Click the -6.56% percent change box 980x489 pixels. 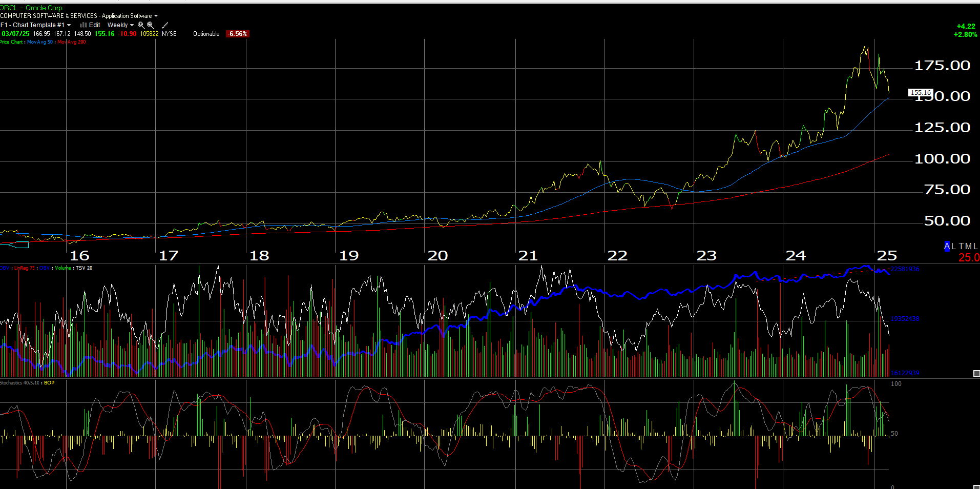[x=238, y=34]
